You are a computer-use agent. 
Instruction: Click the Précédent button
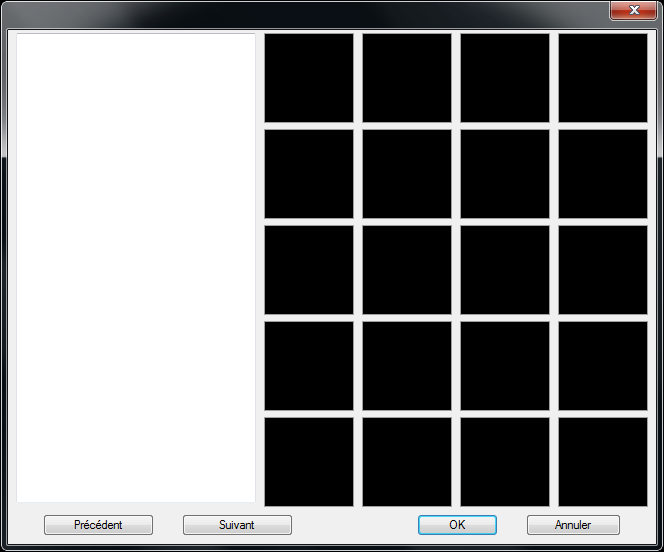tap(98, 525)
